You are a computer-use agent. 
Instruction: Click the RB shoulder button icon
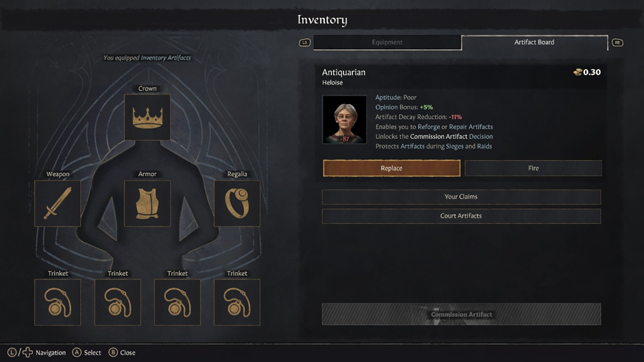click(x=617, y=42)
